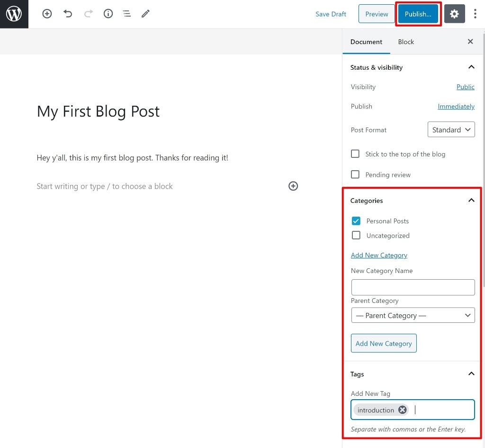485x448 pixels.
Task: Click Save Draft
Action: pyautogui.click(x=331, y=14)
